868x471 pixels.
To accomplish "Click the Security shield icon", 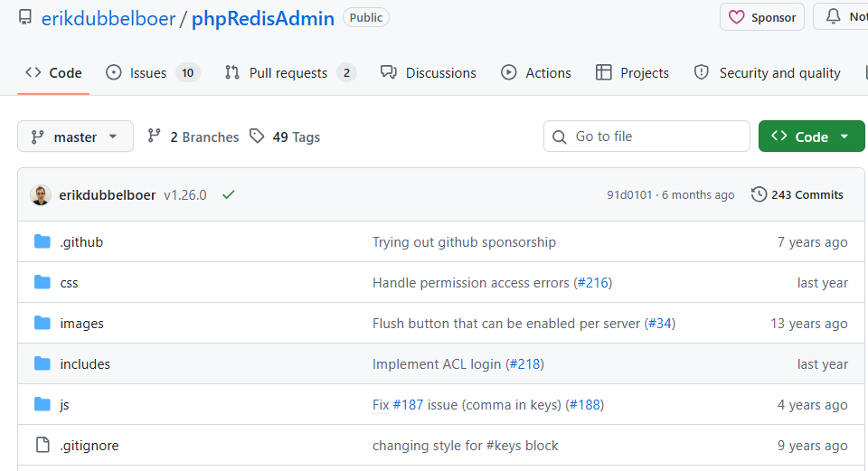I will tap(702, 72).
